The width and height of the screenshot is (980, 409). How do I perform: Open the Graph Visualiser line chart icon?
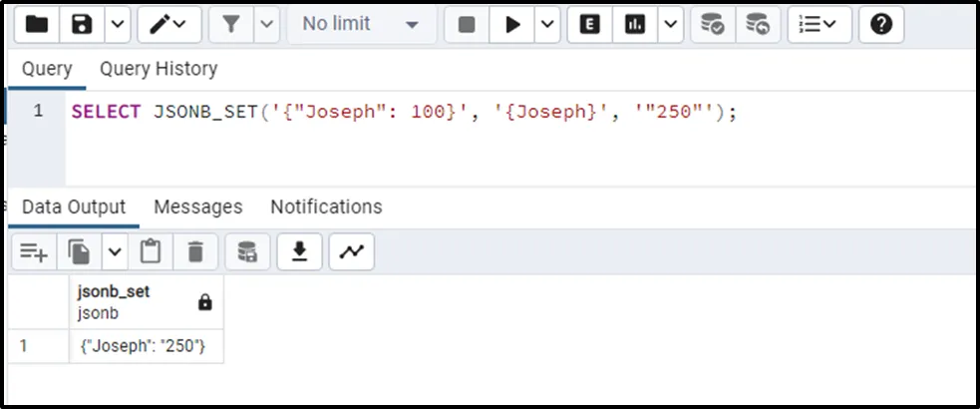[351, 252]
